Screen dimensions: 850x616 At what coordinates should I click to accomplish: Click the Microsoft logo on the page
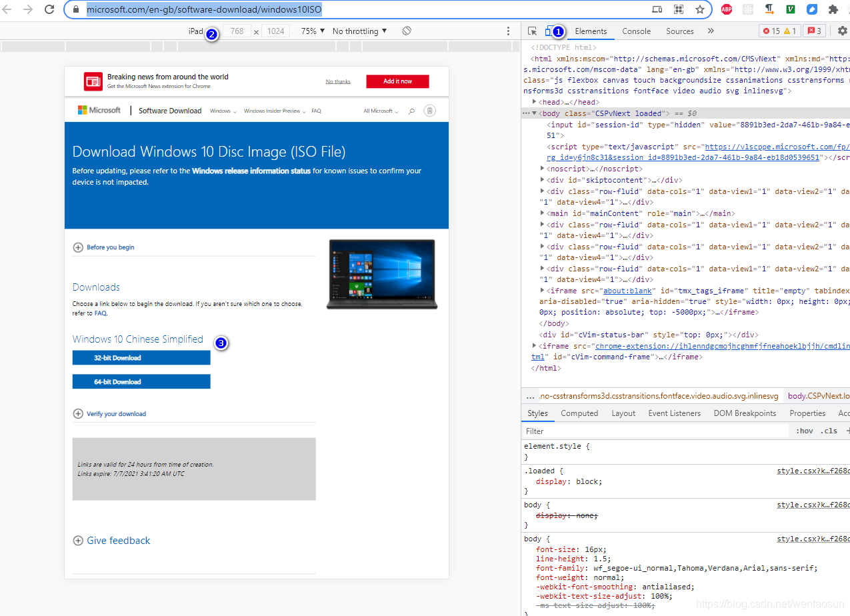[x=99, y=111]
